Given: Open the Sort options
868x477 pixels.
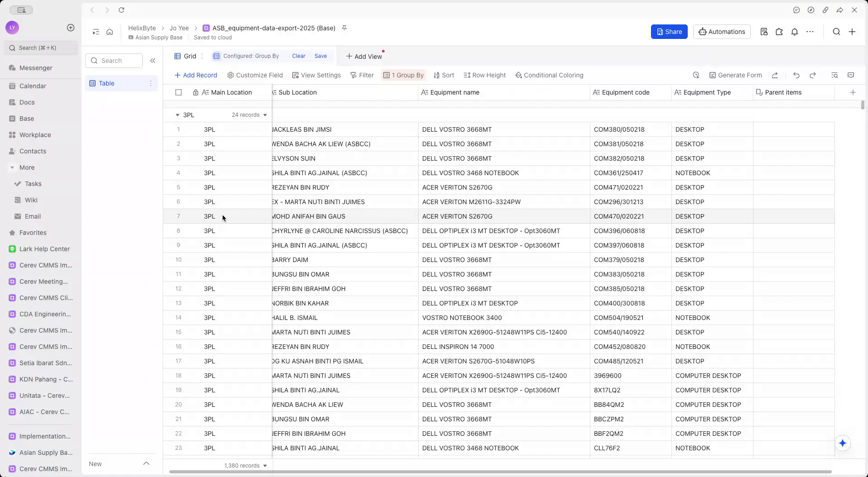Looking at the screenshot, I should pyautogui.click(x=444, y=75).
